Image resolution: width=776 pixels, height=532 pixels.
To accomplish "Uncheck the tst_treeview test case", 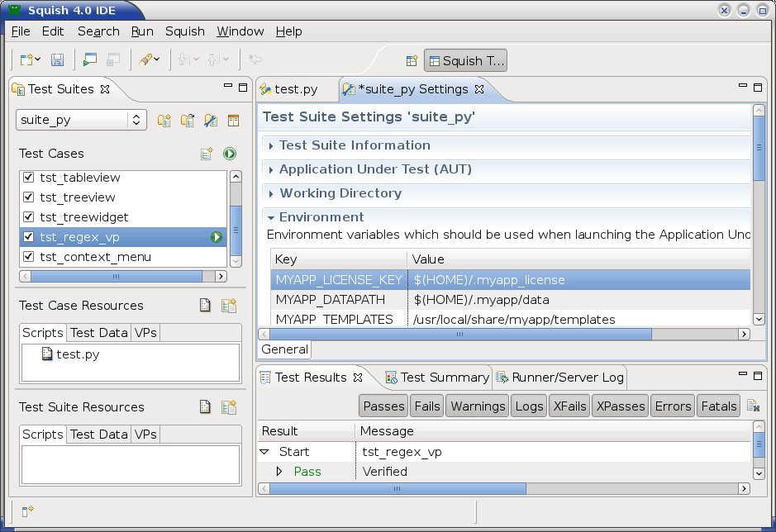I will [29, 197].
